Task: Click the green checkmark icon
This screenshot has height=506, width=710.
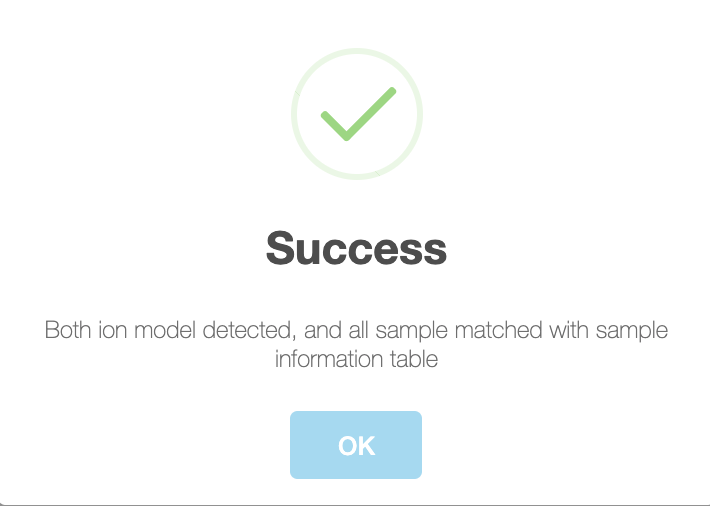Action: coord(358,114)
